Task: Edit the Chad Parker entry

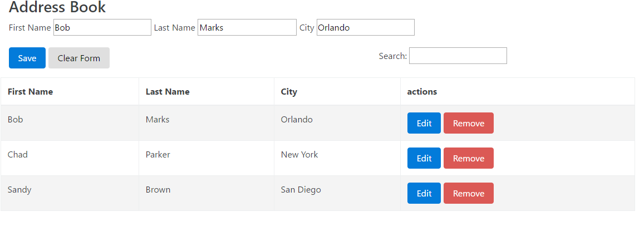Action: 424,158
